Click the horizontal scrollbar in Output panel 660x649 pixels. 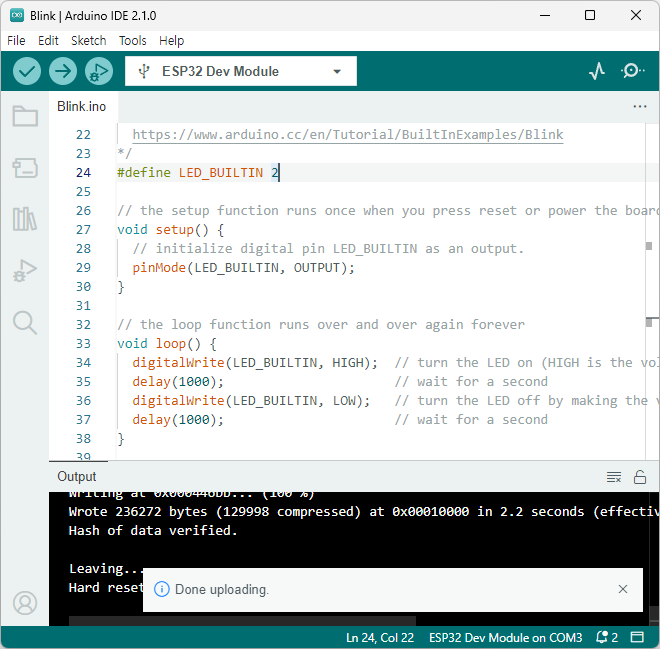coord(242,621)
